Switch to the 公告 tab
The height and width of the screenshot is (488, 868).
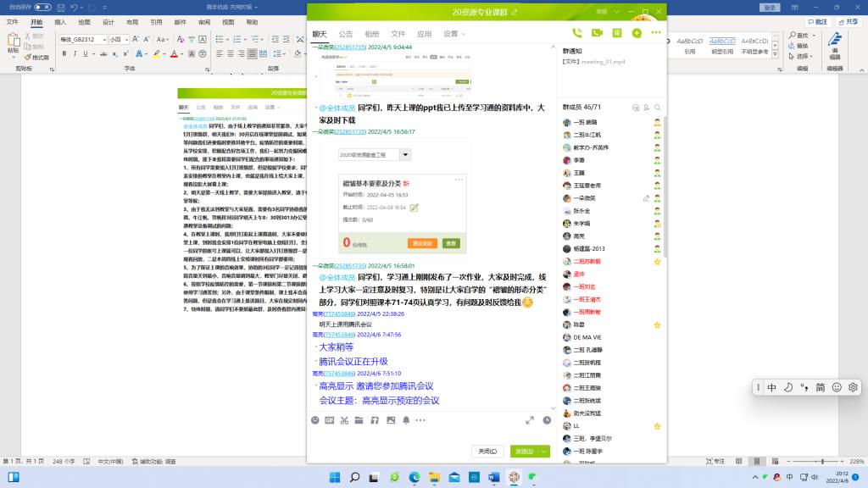[346, 34]
